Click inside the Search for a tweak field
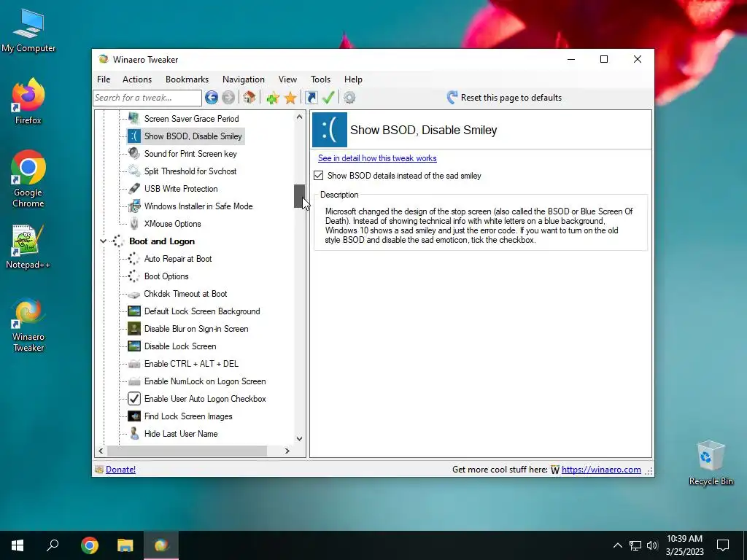This screenshot has width=747, height=560. [x=147, y=98]
